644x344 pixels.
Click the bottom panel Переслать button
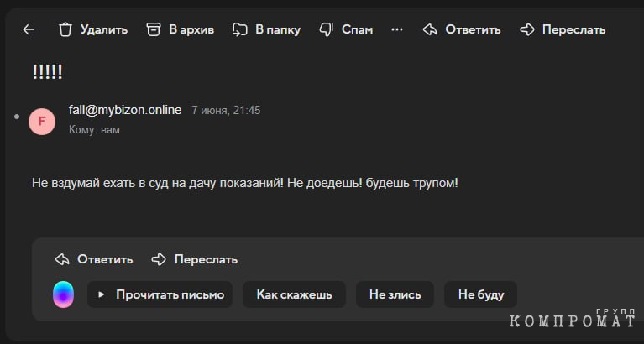pyautogui.click(x=195, y=259)
